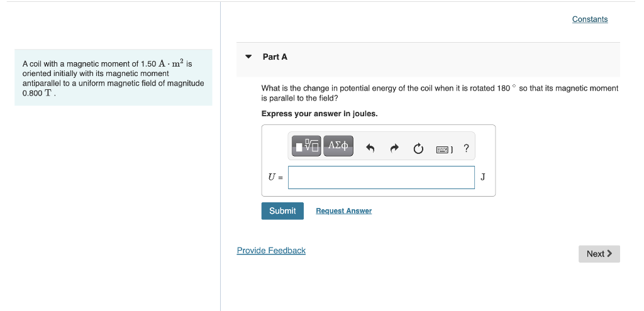Click the 'Express your answer in joules' instruction
Screen dimensions: 644x311
319,114
